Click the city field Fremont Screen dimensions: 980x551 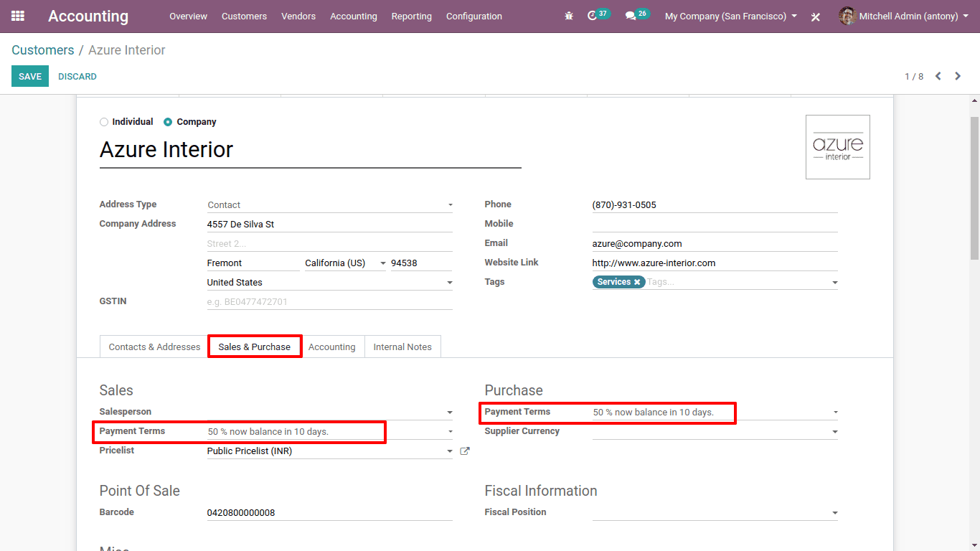[253, 263]
